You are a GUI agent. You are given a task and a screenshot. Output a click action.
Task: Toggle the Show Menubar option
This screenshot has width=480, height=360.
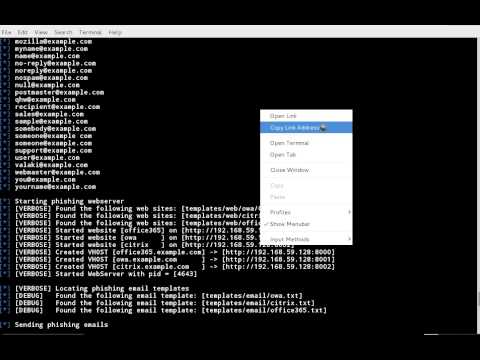click(x=306, y=224)
